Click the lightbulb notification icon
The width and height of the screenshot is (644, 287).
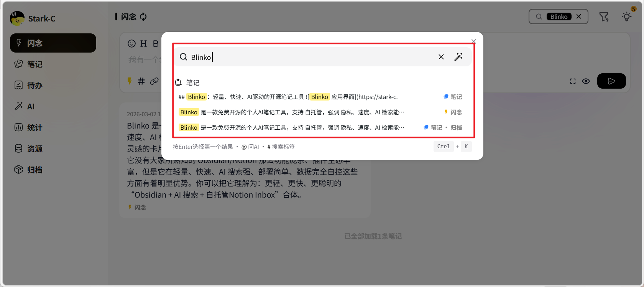(627, 16)
